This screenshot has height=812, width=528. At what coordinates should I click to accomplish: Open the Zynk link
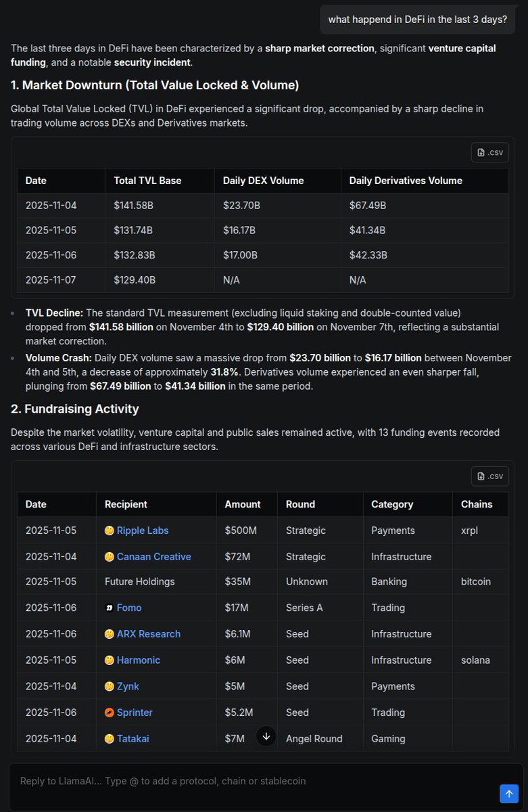[128, 686]
